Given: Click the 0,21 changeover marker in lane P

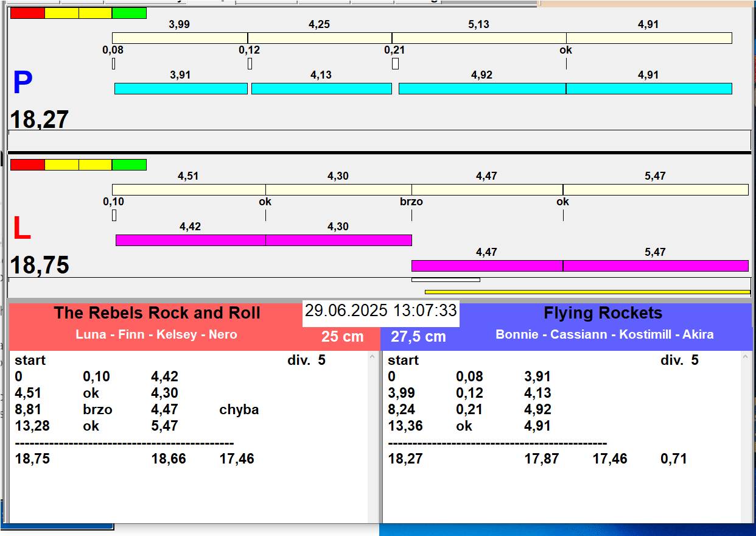Looking at the screenshot, I should click(x=394, y=51).
